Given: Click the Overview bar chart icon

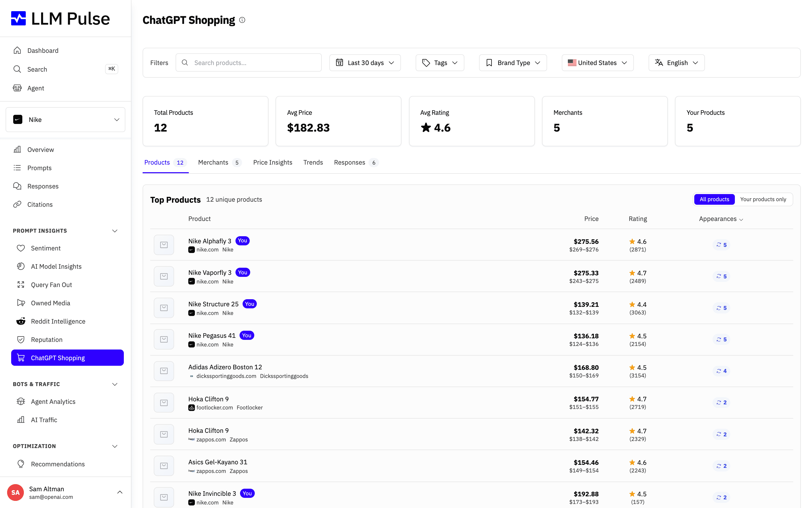Looking at the screenshot, I should pyautogui.click(x=18, y=150).
